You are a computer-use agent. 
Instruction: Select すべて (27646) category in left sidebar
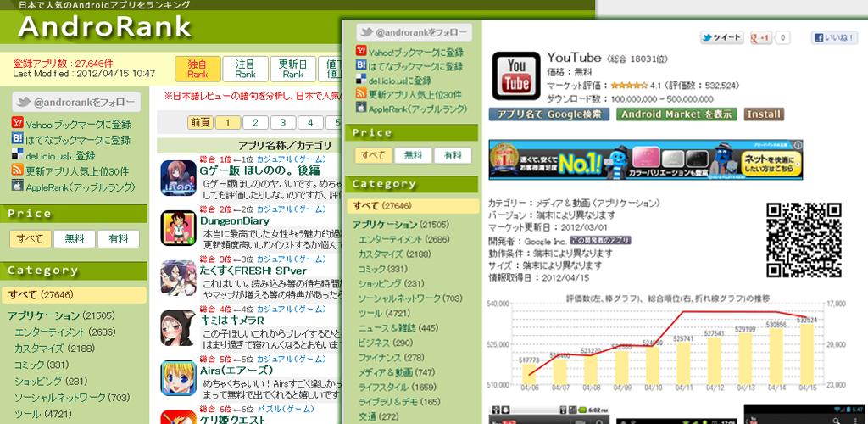point(75,295)
